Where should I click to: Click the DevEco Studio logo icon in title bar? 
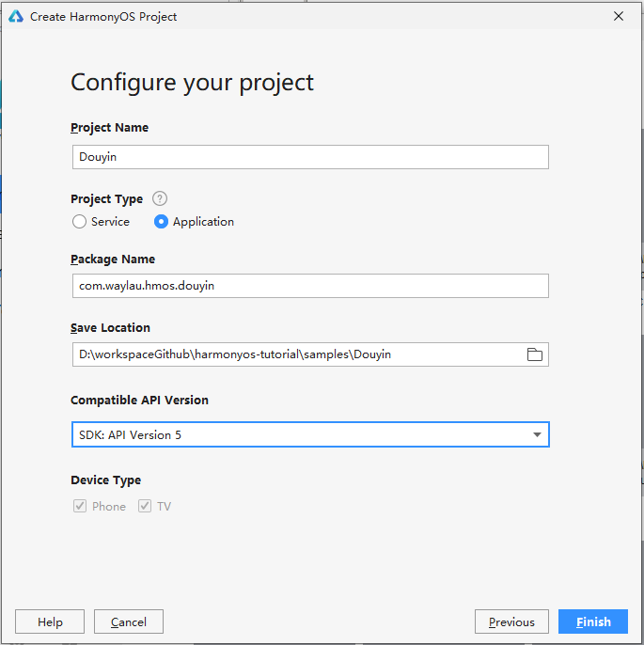16,17
